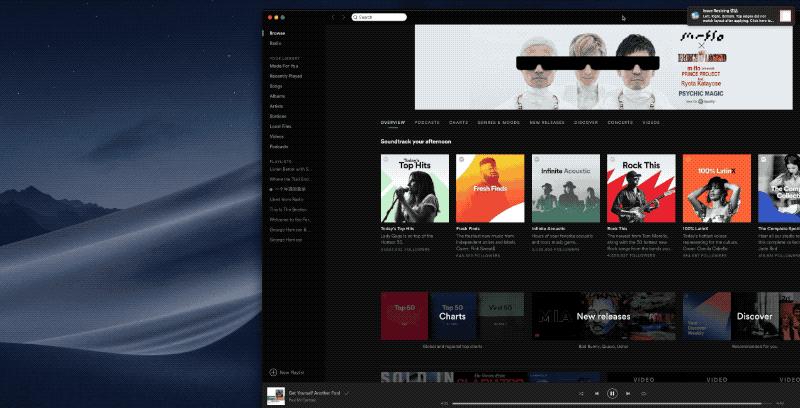Save the now-playing song with the checkmark
The image size is (800, 408).
click(x=347, y=392)
